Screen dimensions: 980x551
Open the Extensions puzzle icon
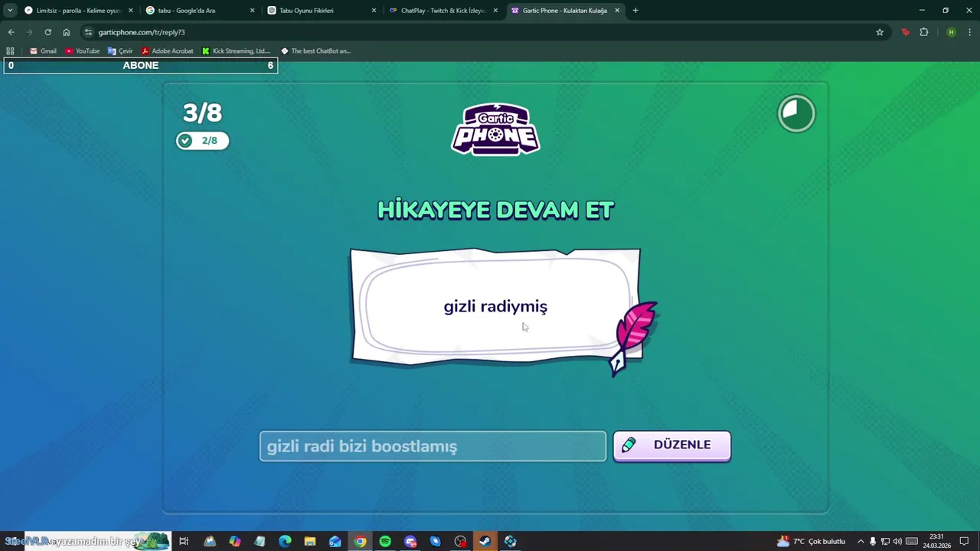[x=924, y=32]
